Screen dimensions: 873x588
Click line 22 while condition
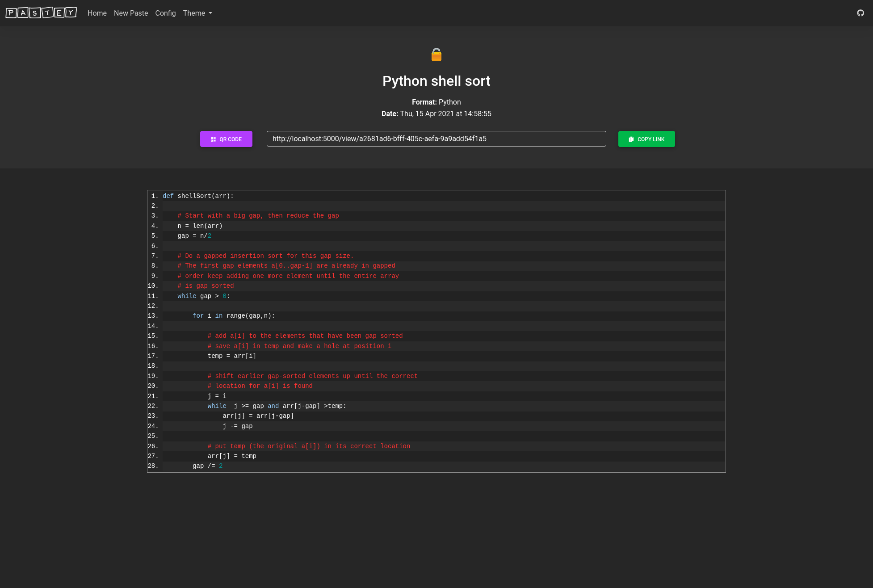pyautogui.click(x=277, y=406)
